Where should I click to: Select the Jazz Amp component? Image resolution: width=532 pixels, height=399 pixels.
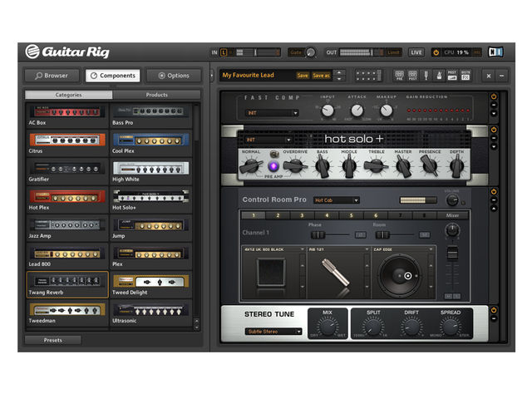coord(67,229)
